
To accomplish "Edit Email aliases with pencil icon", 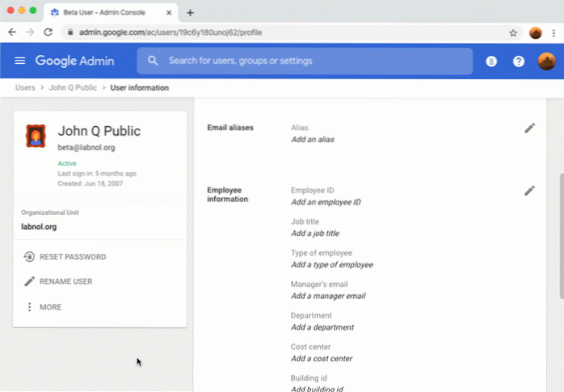I will point(529,128).
